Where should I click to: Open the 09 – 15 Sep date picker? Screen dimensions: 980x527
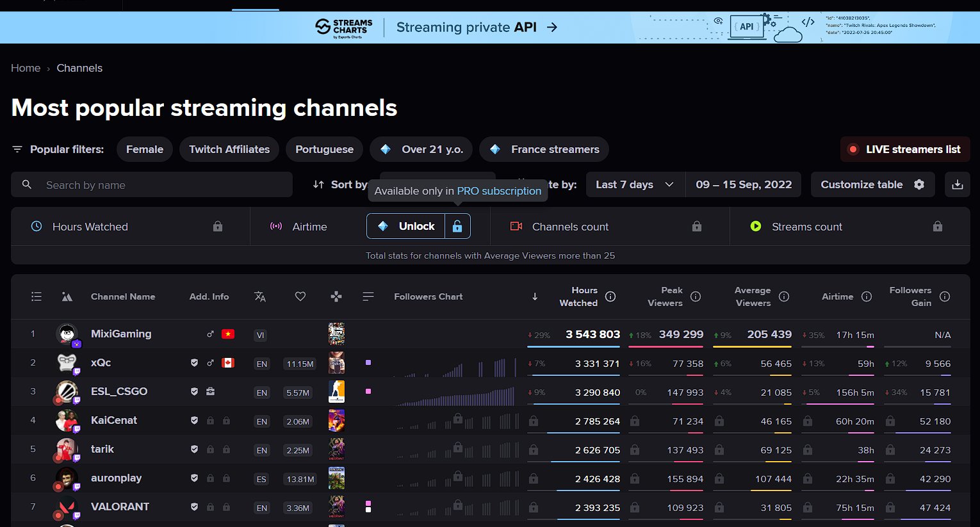pyautogui.click(x=744, y=184)
